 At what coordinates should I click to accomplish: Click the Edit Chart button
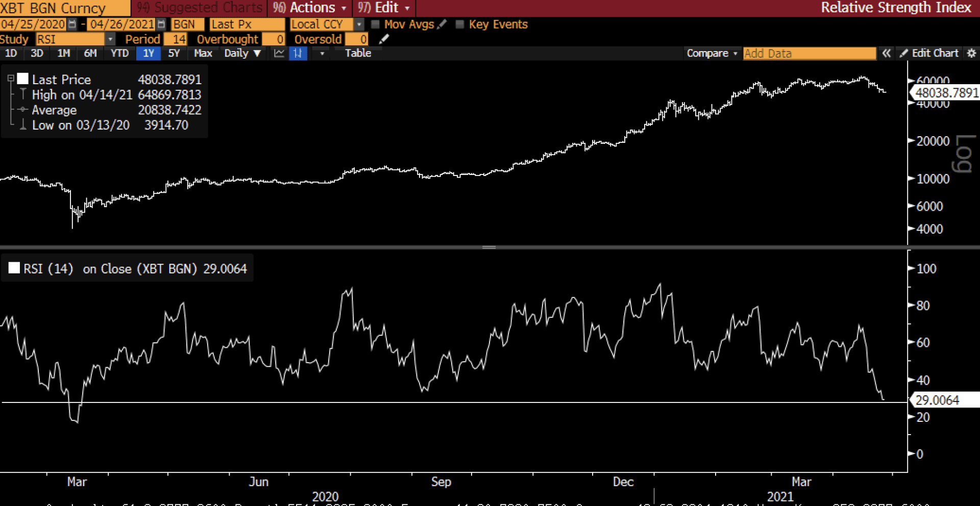pyautogui.click(x=929, y=53)
